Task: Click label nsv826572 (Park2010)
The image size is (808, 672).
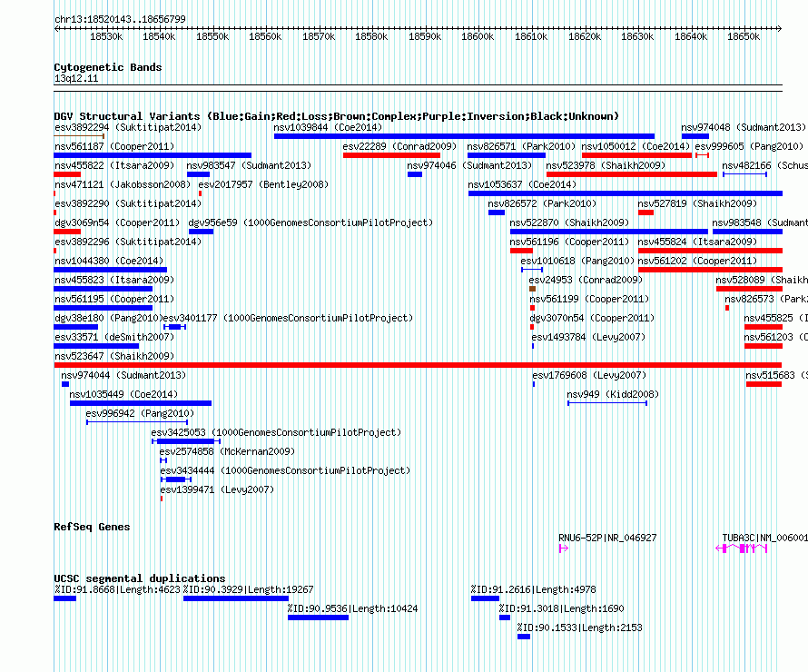Action: [542, 203]
